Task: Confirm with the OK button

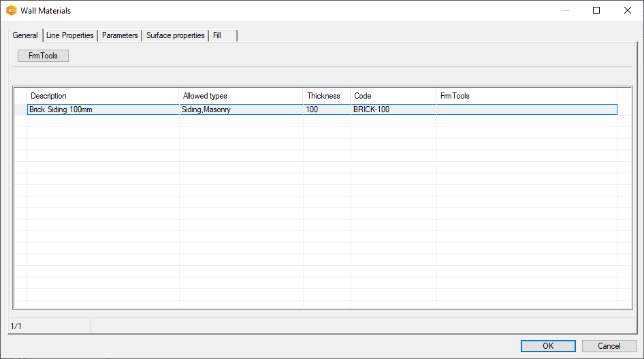Action: coord(548,346)
